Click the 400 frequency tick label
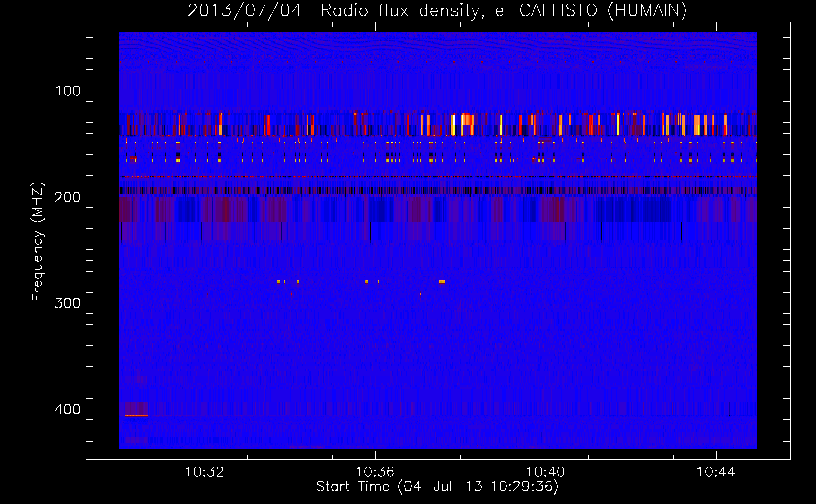This screenshot has height=504, width=816. point(68,409)
